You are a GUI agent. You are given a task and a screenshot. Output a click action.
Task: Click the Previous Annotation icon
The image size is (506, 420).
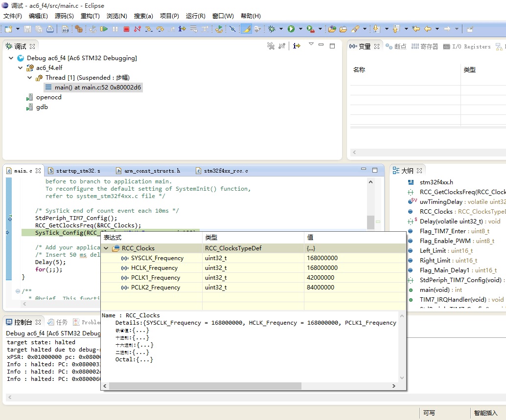(396, 29)
